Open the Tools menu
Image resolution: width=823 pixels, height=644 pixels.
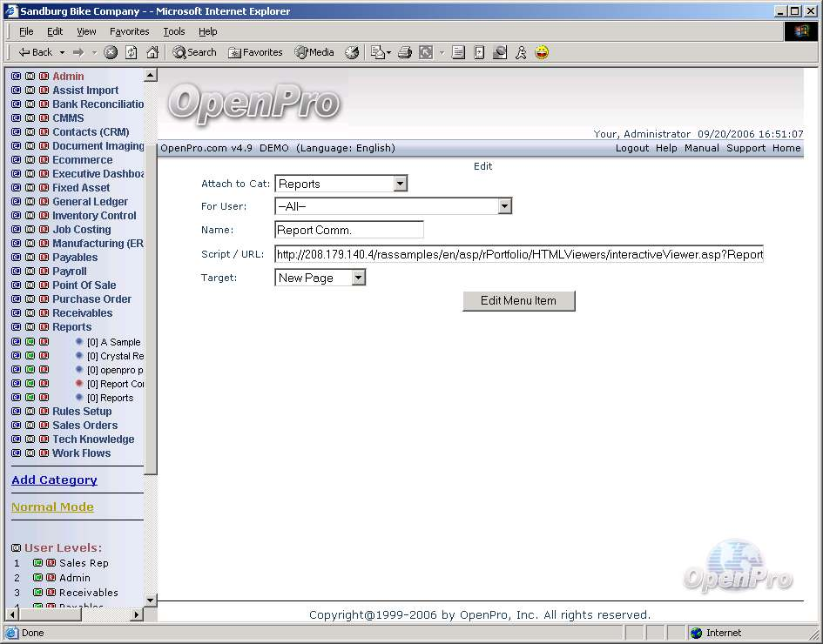[174, 31]
